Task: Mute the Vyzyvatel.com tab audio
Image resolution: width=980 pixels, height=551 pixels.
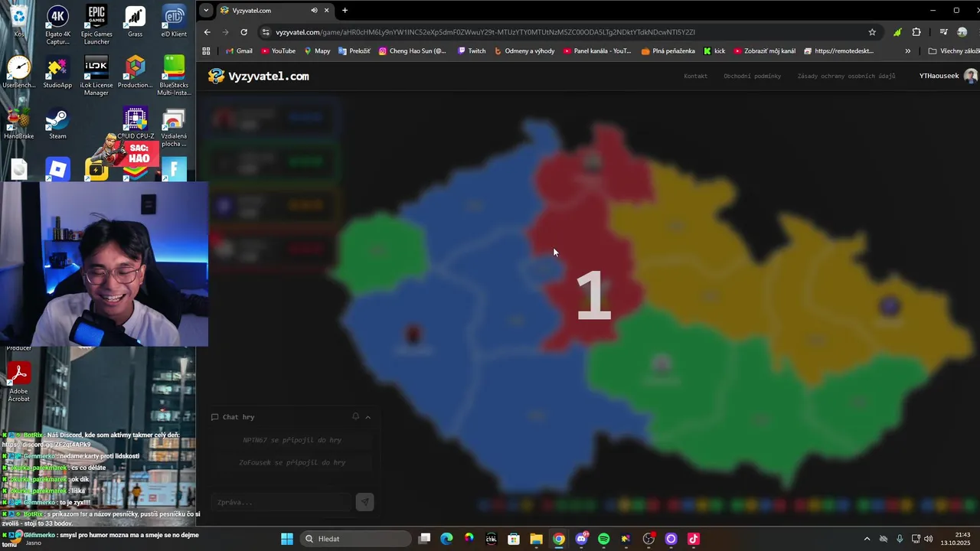Action: click(314, 11)
